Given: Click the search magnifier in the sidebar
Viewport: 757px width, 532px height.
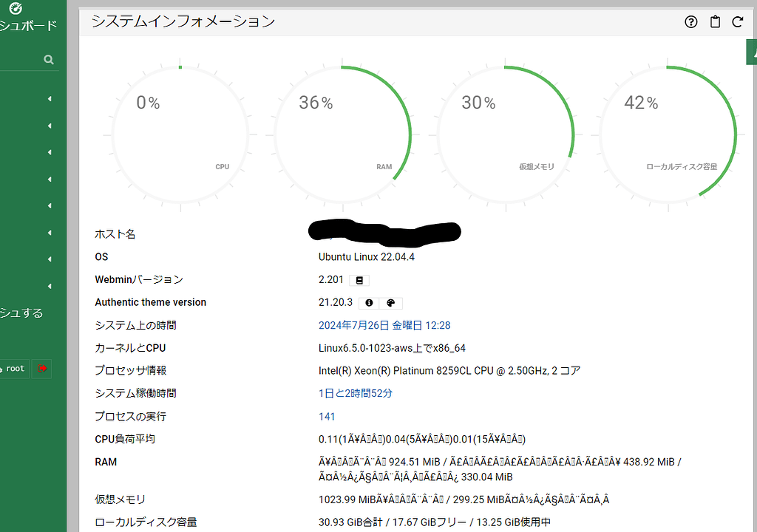Looking at the screenshot, I should click(x=50, y=59).
